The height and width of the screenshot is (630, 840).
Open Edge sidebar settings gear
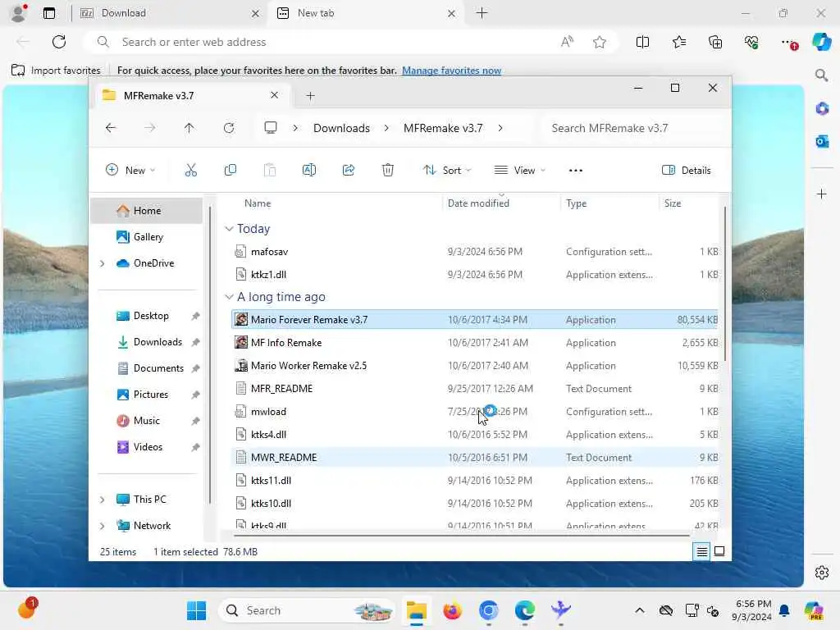[822, 573]
